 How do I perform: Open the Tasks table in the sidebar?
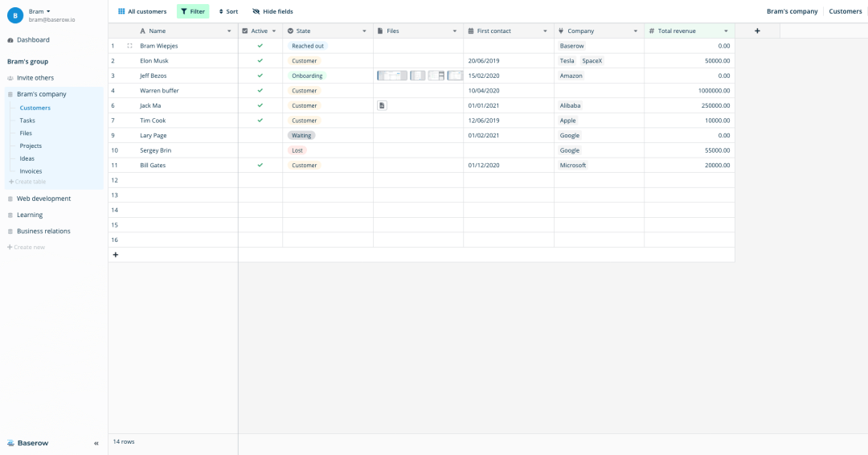pos(27,121)
